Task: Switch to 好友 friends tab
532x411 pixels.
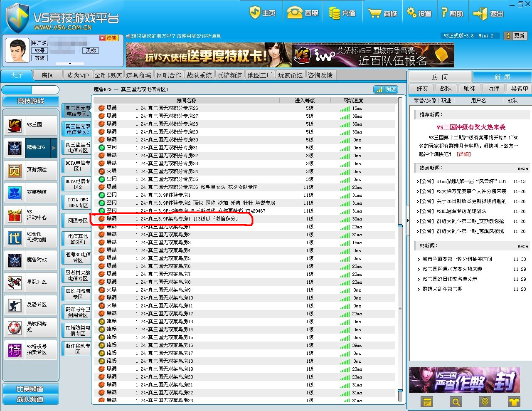Action: click(x=422, y=89)
